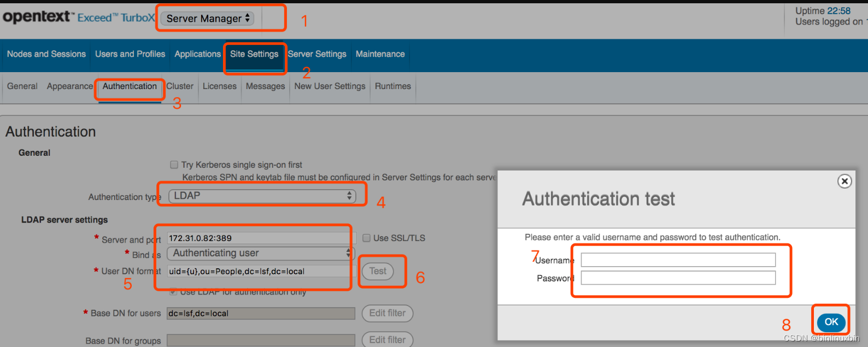
Task: Open Users and Profiles menu
Action: point(130,54)
